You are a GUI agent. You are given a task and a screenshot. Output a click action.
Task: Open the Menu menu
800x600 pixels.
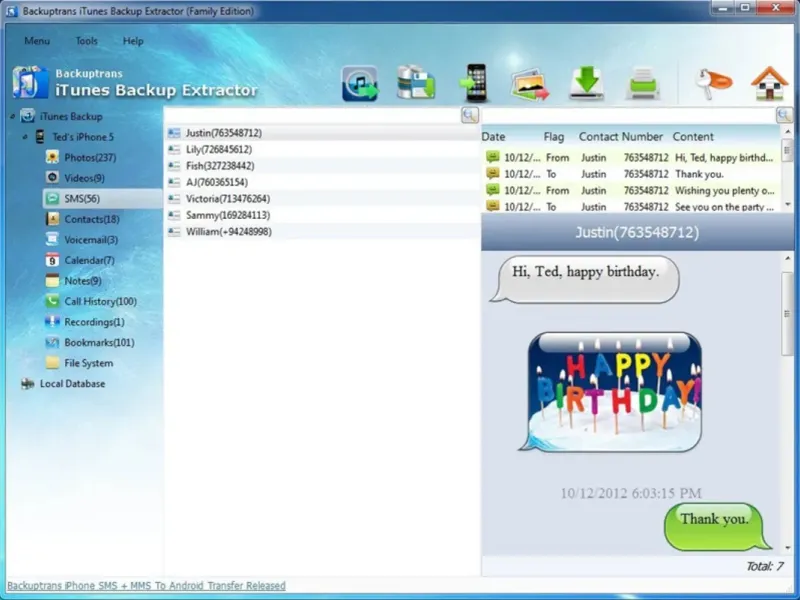(x=37, y=41)
